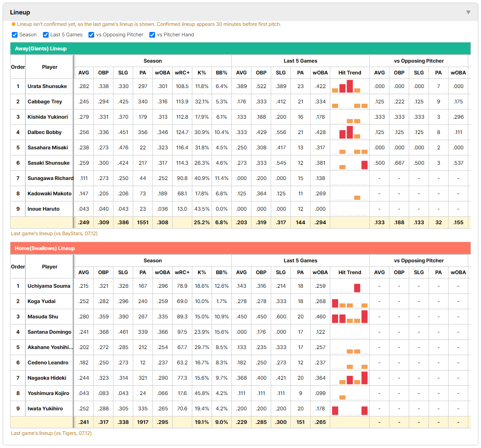Viewport: 481px width, 448px height.
Task: Click the orange unconfirmed lineup status dot
Action: coord(14,24)
